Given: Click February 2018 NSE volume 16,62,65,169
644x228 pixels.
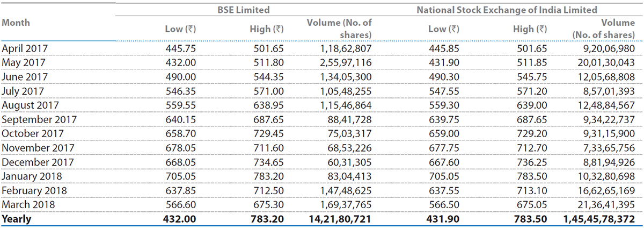Looking at the screenshot, I should [x=606, y=190].
